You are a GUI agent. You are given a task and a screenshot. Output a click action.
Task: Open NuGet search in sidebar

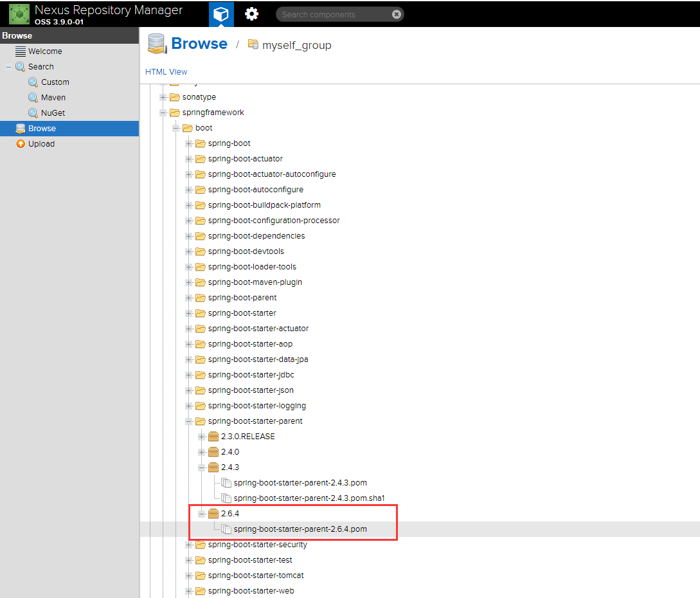[53, 113]
